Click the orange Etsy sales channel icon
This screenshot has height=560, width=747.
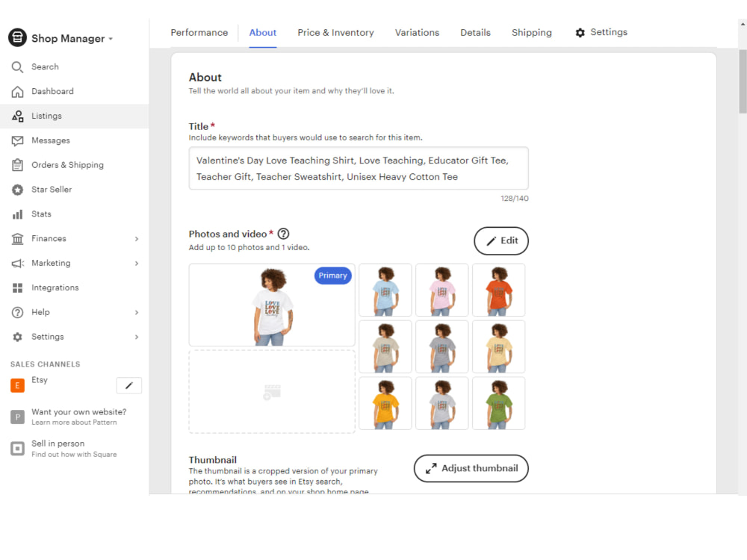tap(17, 385)
